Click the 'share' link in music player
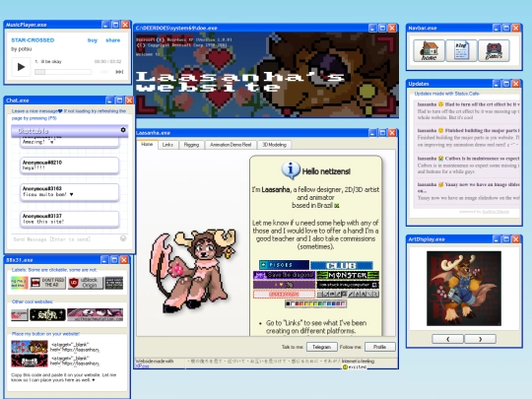Image resolution: width=532 pixels, height=399 pixels. (113, 40)
